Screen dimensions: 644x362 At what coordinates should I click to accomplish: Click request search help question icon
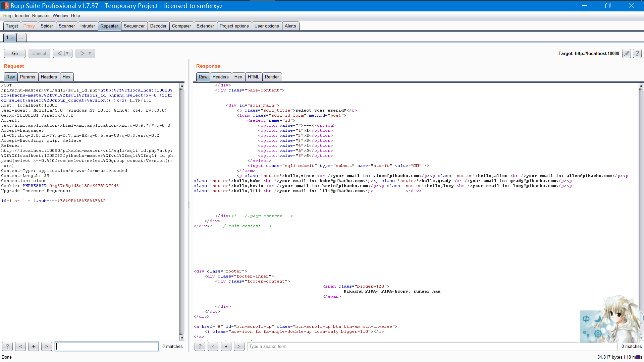tap(7, 346)
